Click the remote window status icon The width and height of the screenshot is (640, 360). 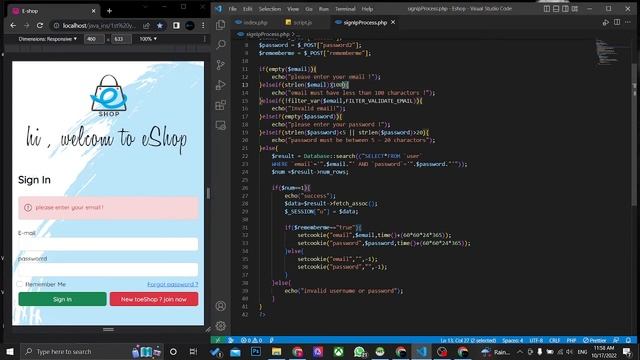[218, 340]
